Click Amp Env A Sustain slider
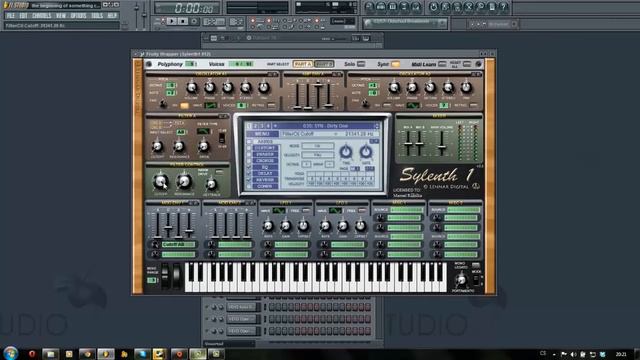 (318, 85)
